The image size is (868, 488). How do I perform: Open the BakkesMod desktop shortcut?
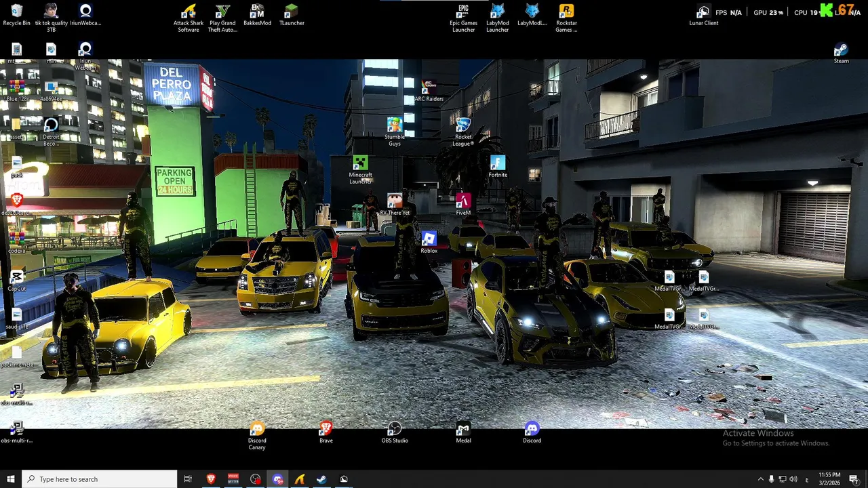257,15
